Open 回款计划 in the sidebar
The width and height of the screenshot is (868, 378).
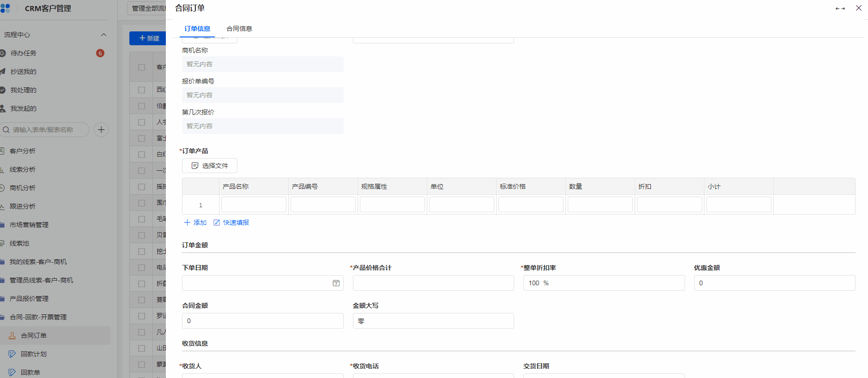tap(34, 354)
